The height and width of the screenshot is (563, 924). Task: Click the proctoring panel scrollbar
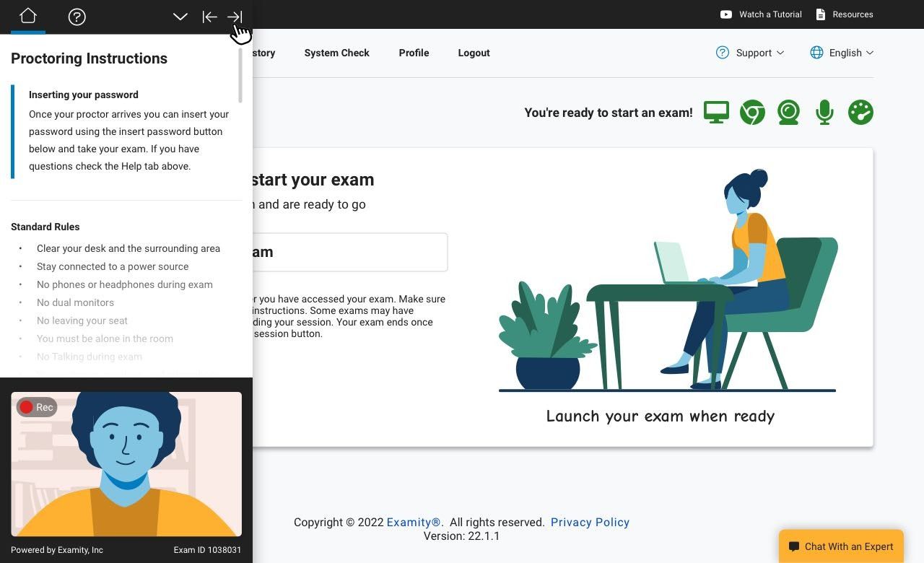pos(240,76)
